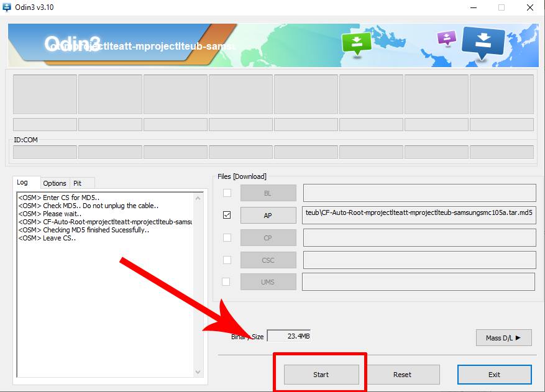Click the CP file path field
Viewport: 545px width, 392px height.
(x=419, y=238)
